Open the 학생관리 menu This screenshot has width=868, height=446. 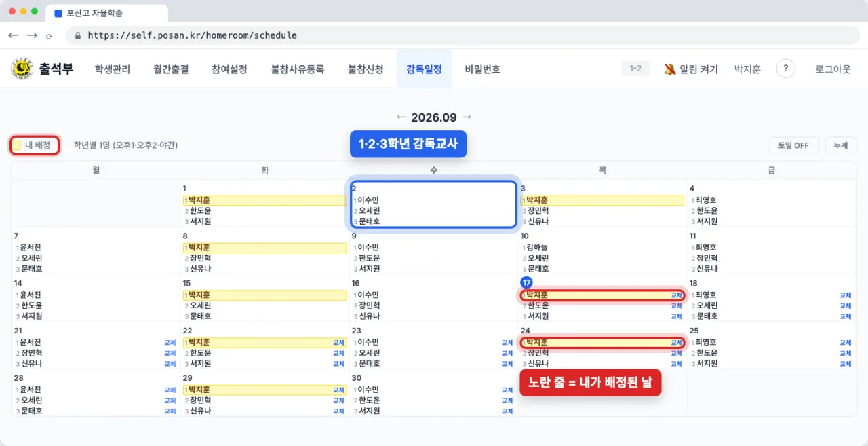(113, 69)
